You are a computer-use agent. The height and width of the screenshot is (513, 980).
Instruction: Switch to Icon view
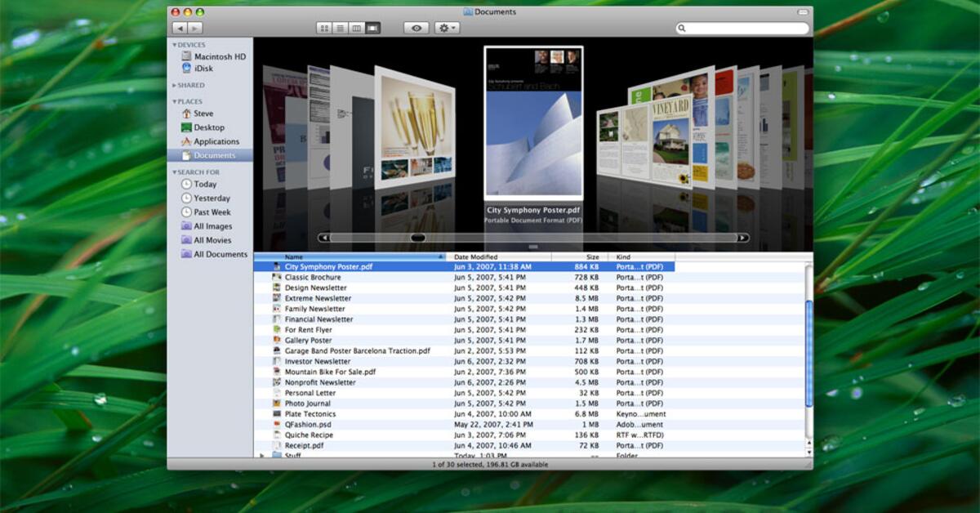pos(324,28)
